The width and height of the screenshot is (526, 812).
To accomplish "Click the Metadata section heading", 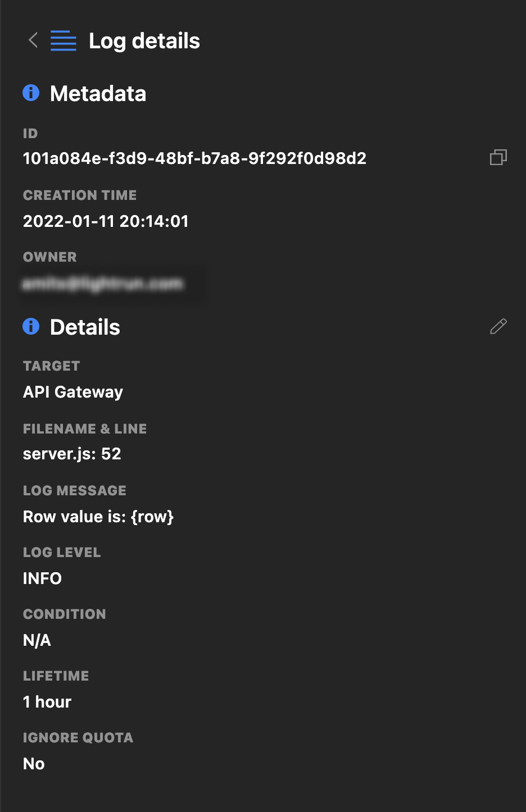I will point(98,94).
